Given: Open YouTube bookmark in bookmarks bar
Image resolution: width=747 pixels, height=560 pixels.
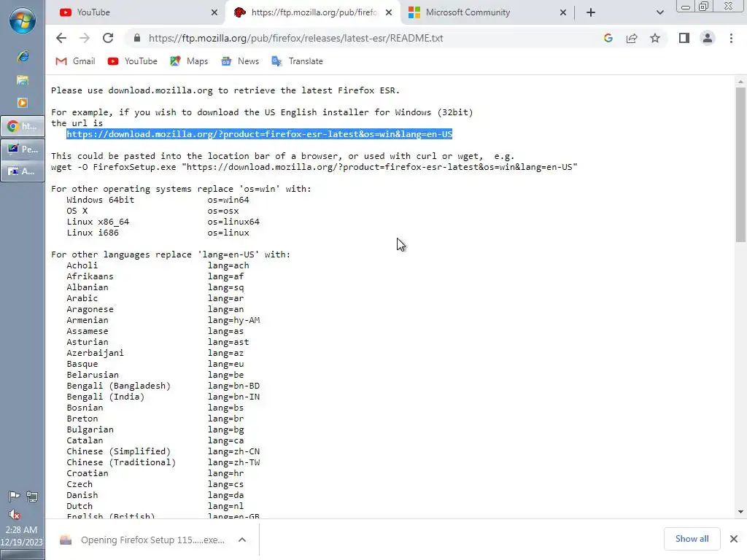Looking at the screenshot, I should point(133,61).
